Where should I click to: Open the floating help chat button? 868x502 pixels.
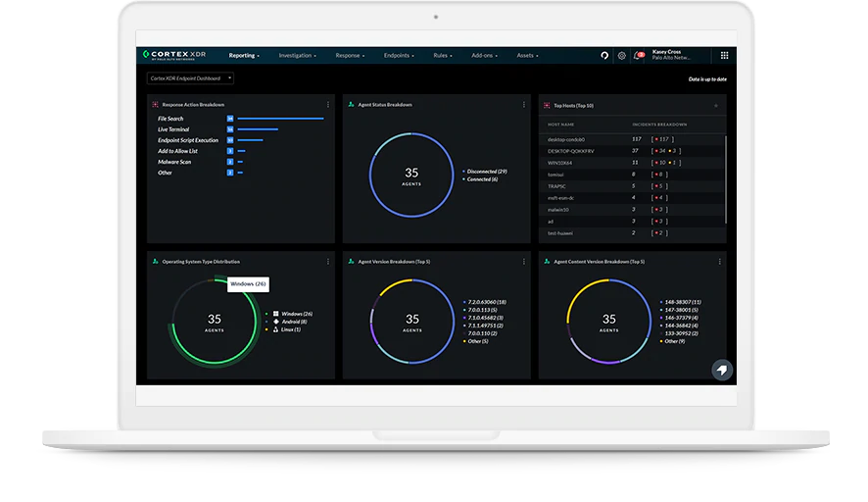click(722, 371)
